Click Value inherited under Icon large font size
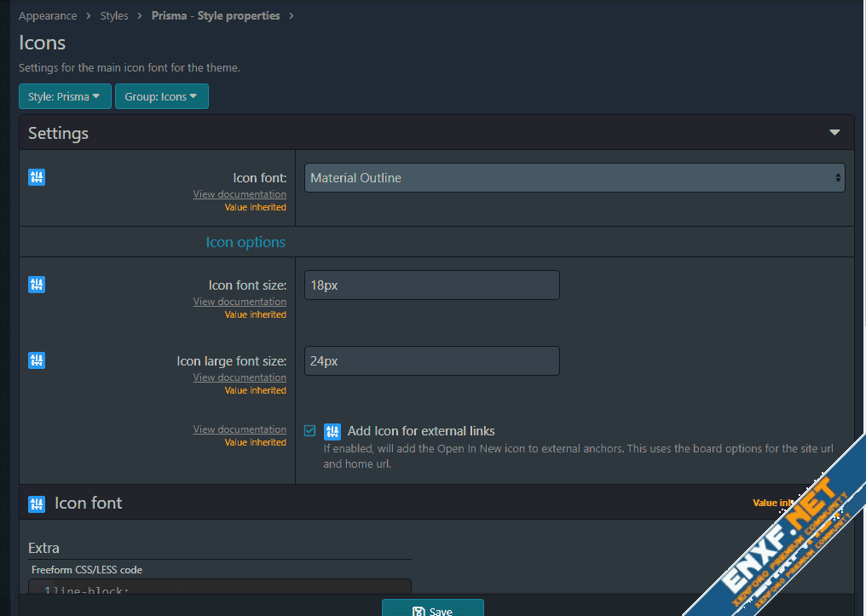 (255, 390)
